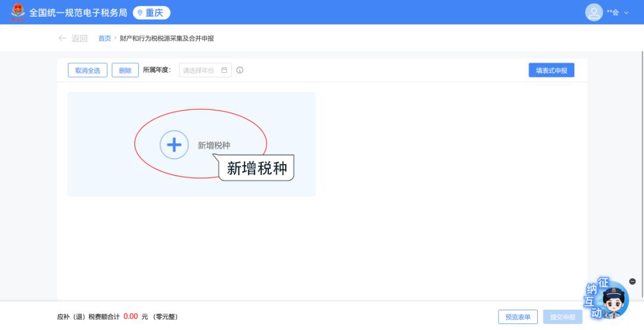Go back via 返回 link
The width and height of the screenshot is (644, 330).
click(79, 39)
